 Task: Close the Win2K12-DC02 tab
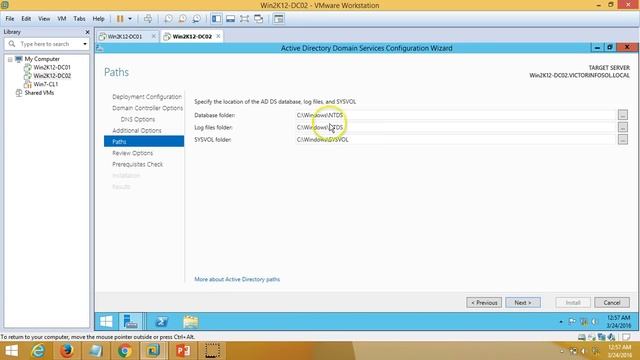(x=218, y=36)
